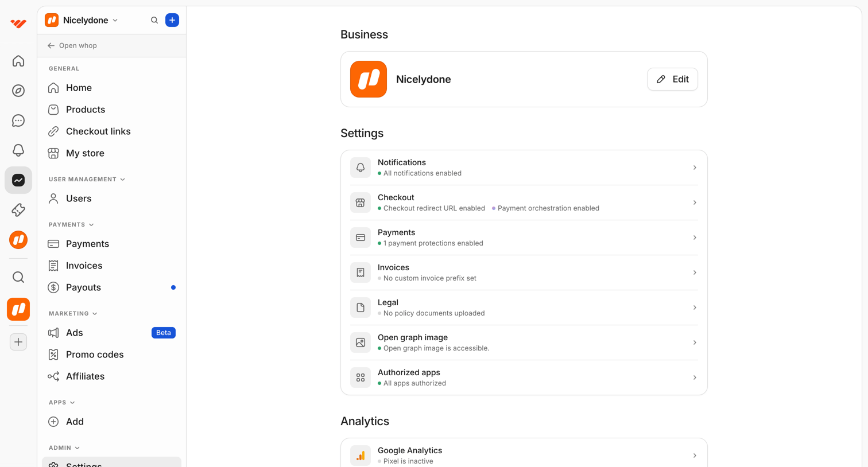Click the plus icon at the rail bottom
The height and width of the screenshot is (467, 868).
tap(18, 342)
